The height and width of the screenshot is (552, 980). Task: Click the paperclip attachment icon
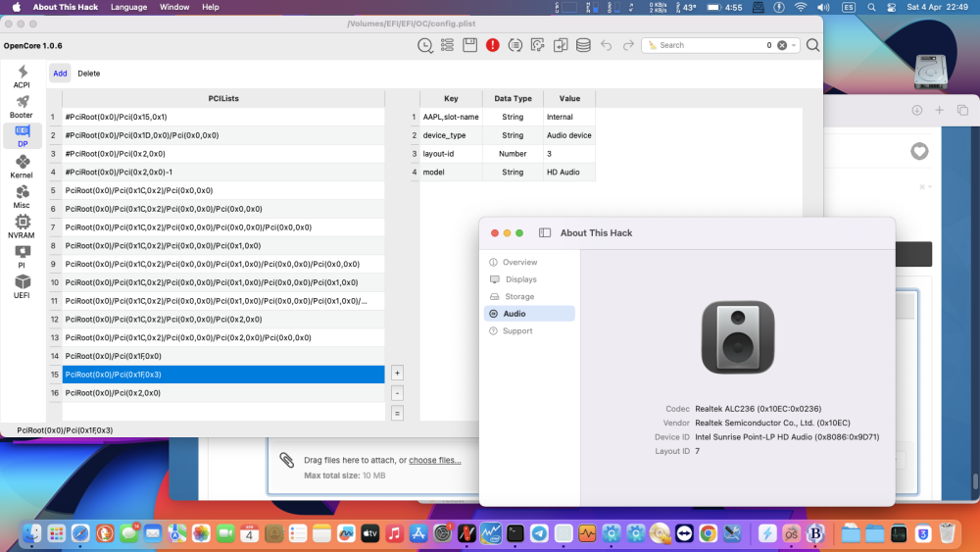(x=287, y=460)
